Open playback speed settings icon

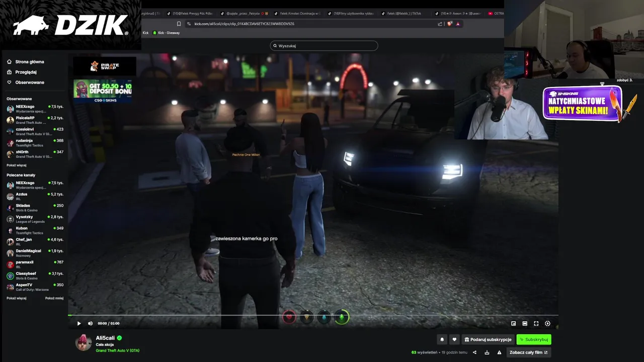click(x=548, y=323)
